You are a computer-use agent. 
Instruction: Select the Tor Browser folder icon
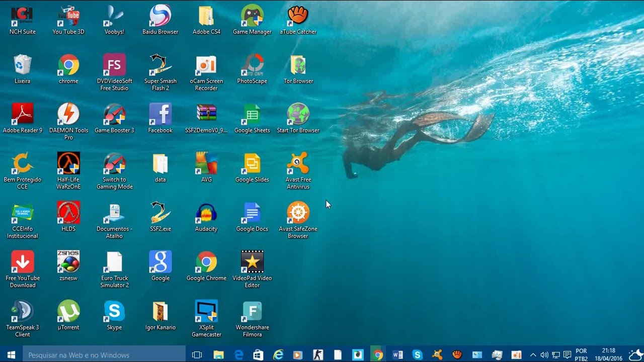point(298,69)
